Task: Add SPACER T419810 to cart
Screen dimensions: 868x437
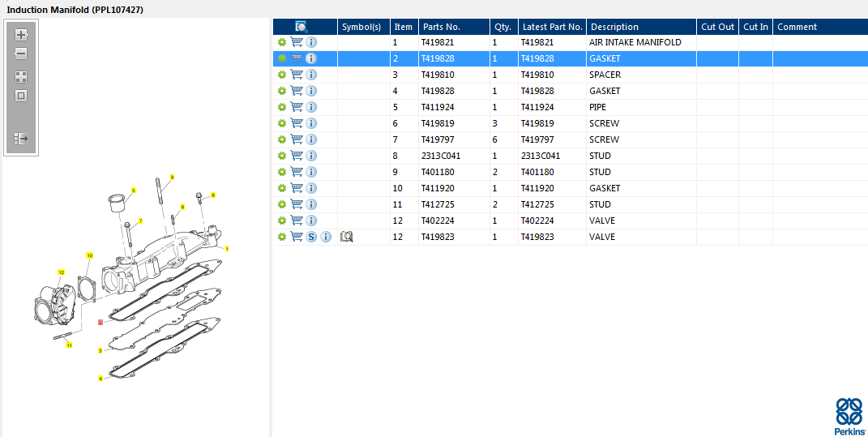Action: coord(297,75)
